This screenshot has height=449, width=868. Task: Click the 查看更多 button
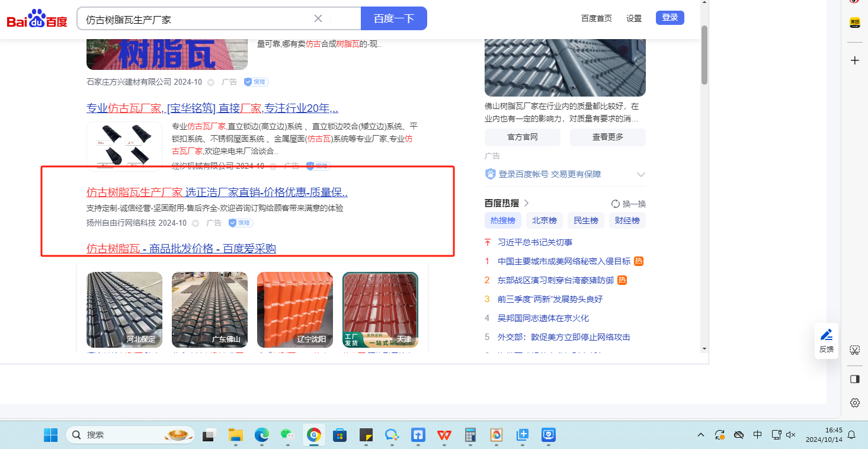[608, 137]
